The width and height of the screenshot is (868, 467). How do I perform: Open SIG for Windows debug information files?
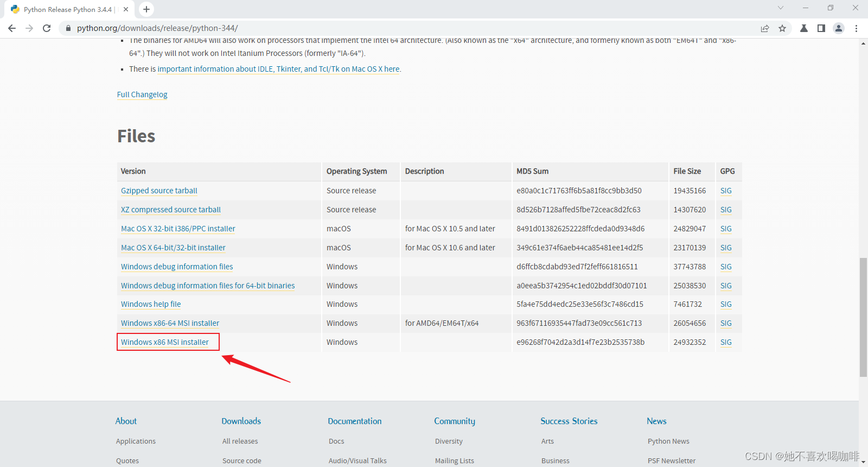726,267
